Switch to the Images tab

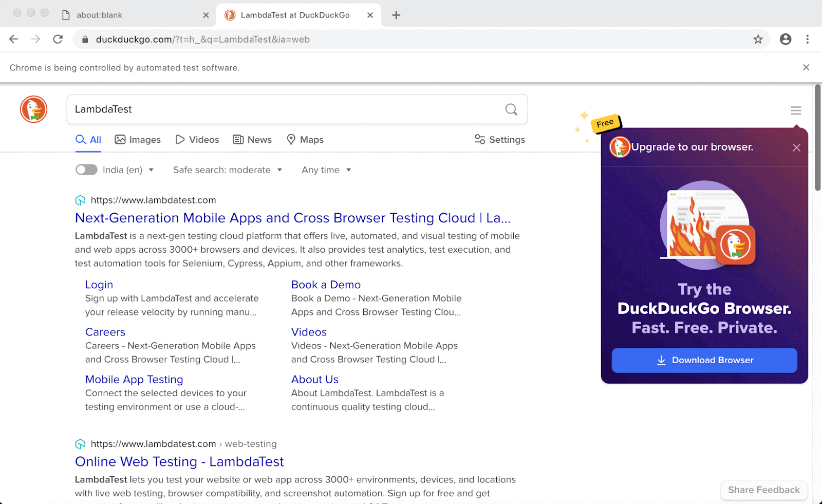coord(138,140)
